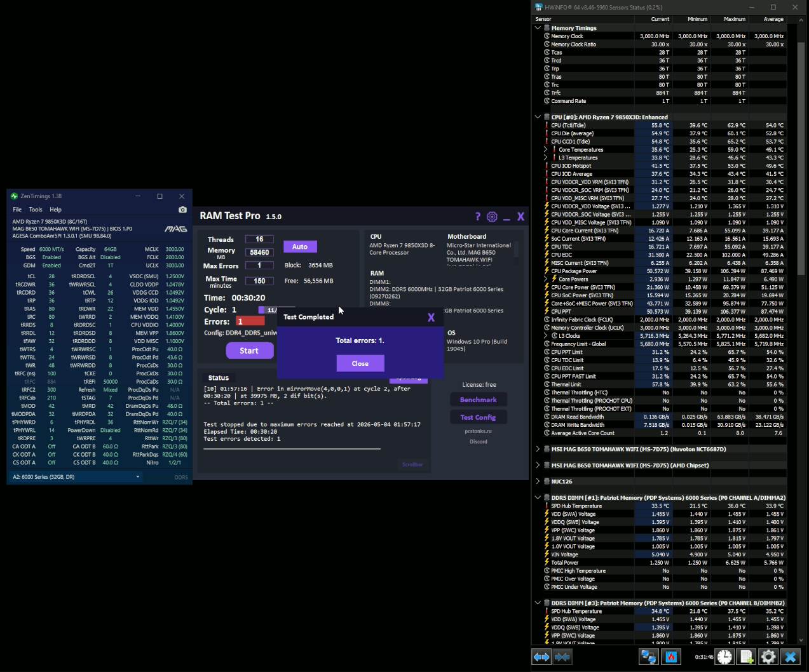Image resolution: width=809 pixels, height=672 pixels.
Task: Collapse the Memory Timings sensor group
Action: (x=538, y=28)
